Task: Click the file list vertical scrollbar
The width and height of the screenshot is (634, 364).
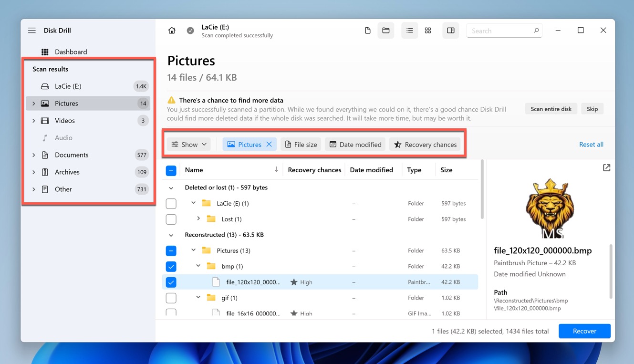Action: coord(482,190)
